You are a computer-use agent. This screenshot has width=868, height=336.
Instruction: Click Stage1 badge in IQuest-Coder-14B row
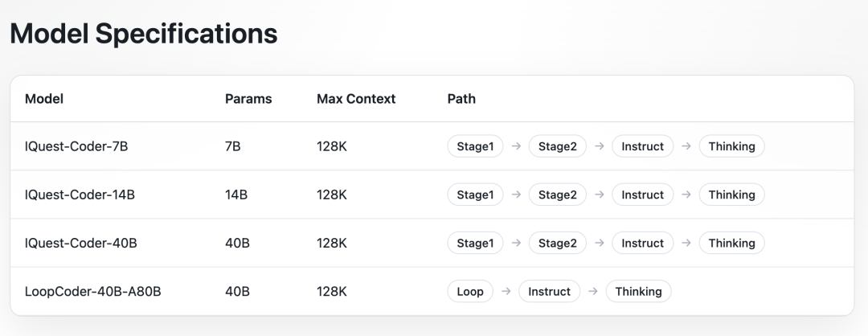click(x=475, y=195)
